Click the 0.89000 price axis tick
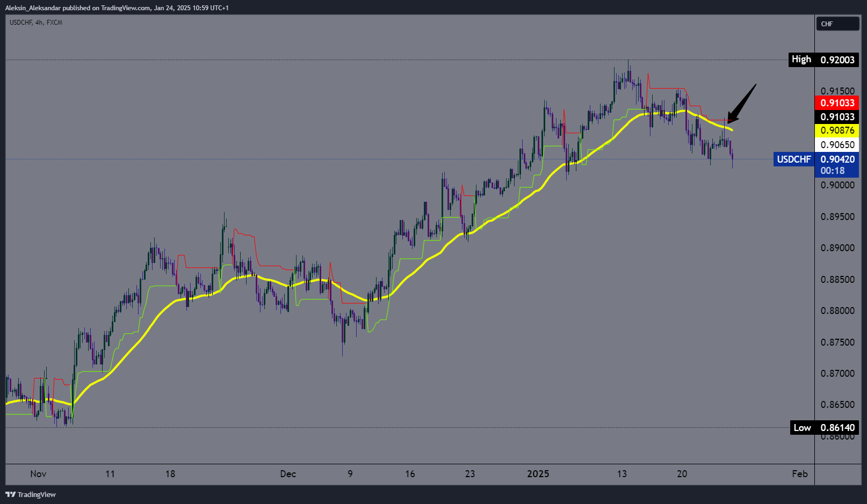Screen dimensions: 867x504 coord(837,248)
